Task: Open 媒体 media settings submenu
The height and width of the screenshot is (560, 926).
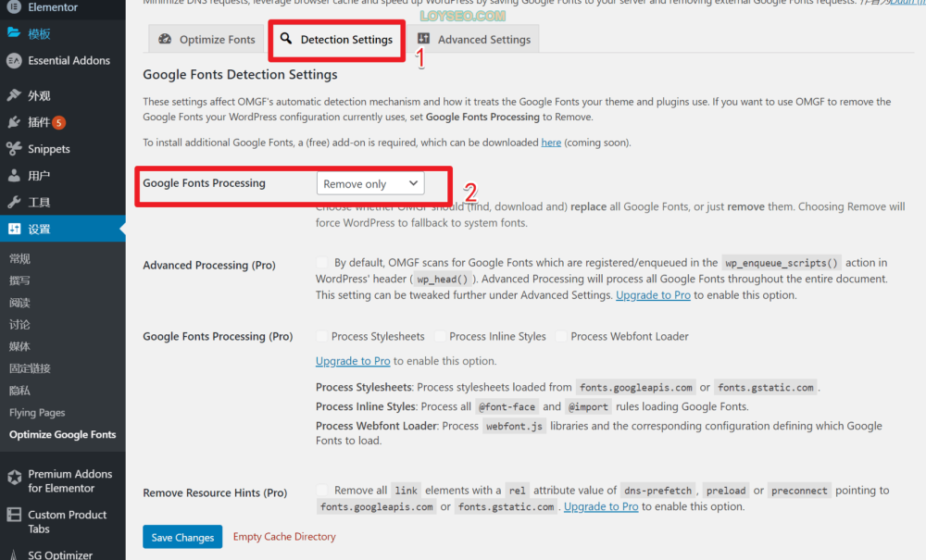Action: pos(20,346)
